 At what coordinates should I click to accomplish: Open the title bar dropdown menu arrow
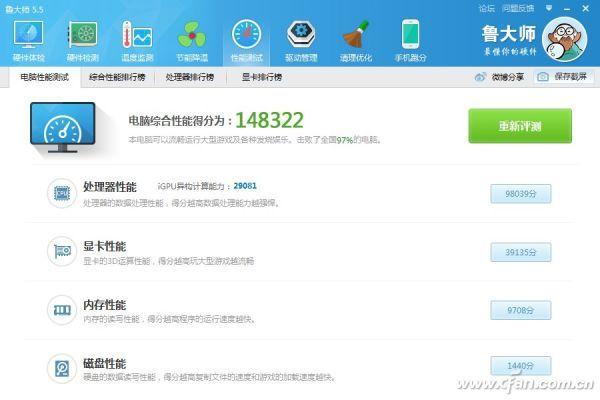tap(549, 8)
